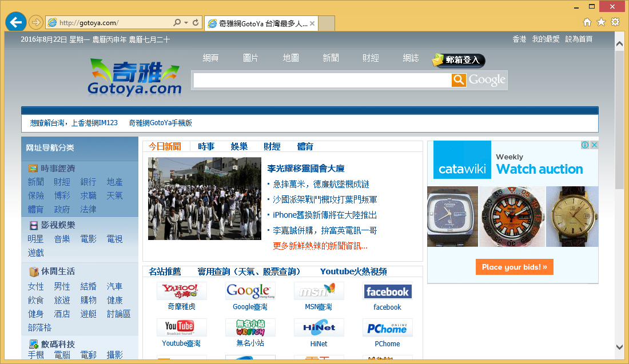The width and height of the screenshot is (629, 364).
Task: Close the Catawiki ad with X
Action: (594, 145)
